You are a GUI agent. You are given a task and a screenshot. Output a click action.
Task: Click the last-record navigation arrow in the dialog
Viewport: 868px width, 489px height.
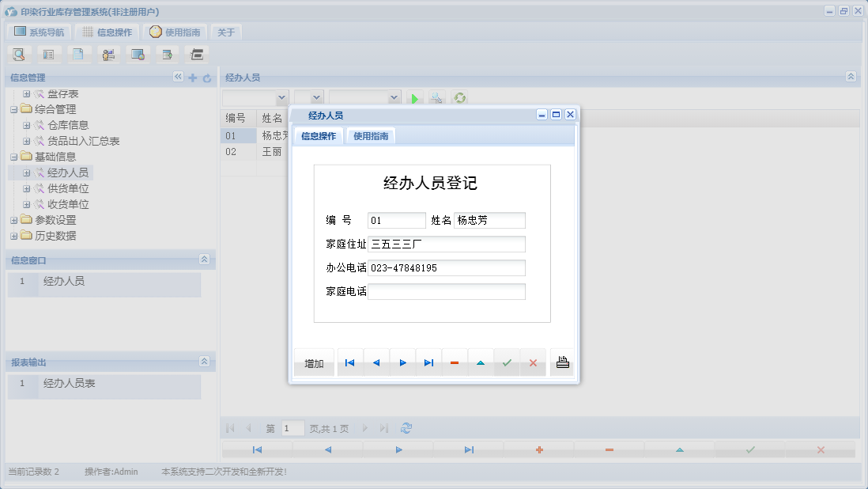coord(429,362)
